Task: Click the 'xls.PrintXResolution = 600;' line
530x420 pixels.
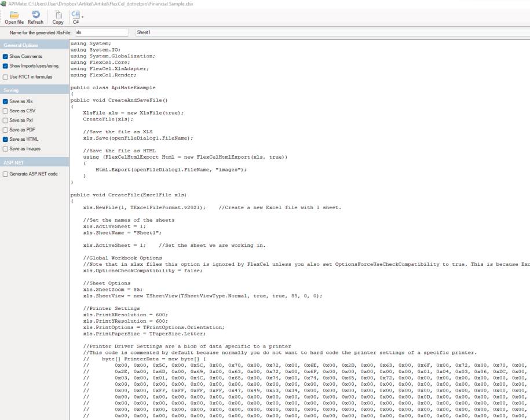Action: point(125,315)
